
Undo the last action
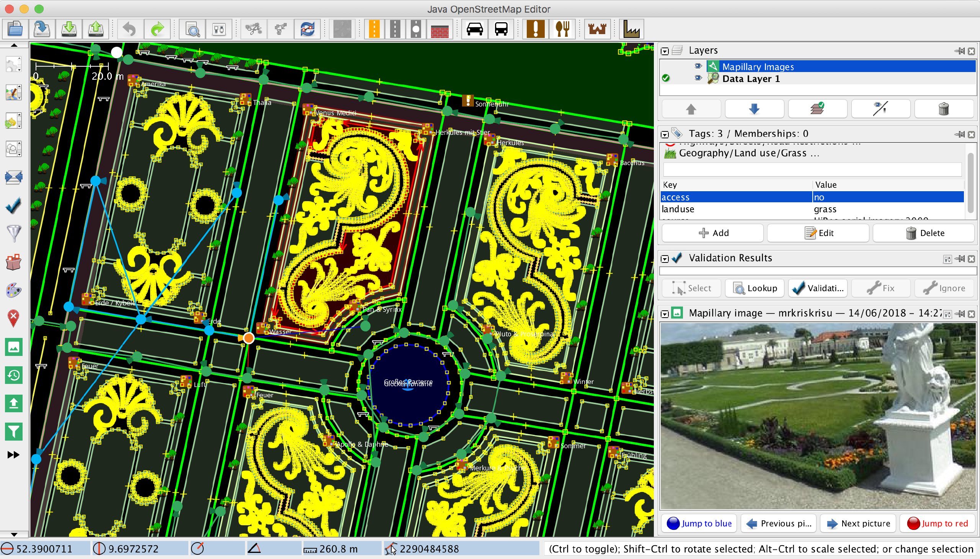coord(130,29)
